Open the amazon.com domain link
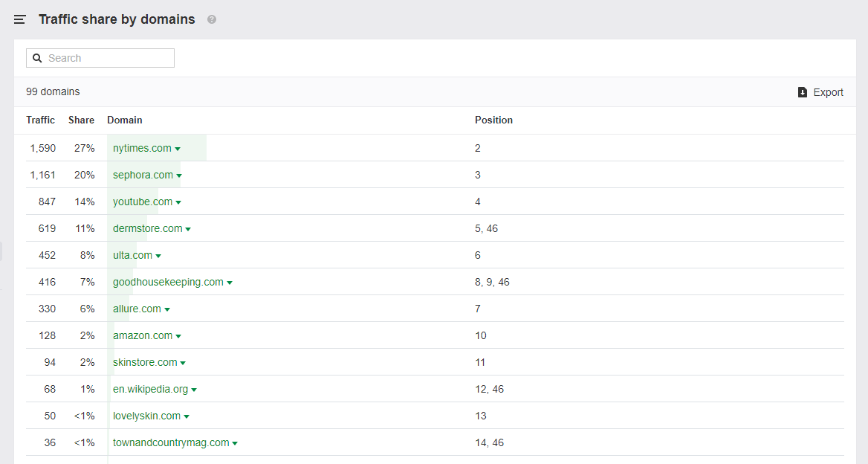This screenshot has height=464, width=868. [x=143, y=335]
